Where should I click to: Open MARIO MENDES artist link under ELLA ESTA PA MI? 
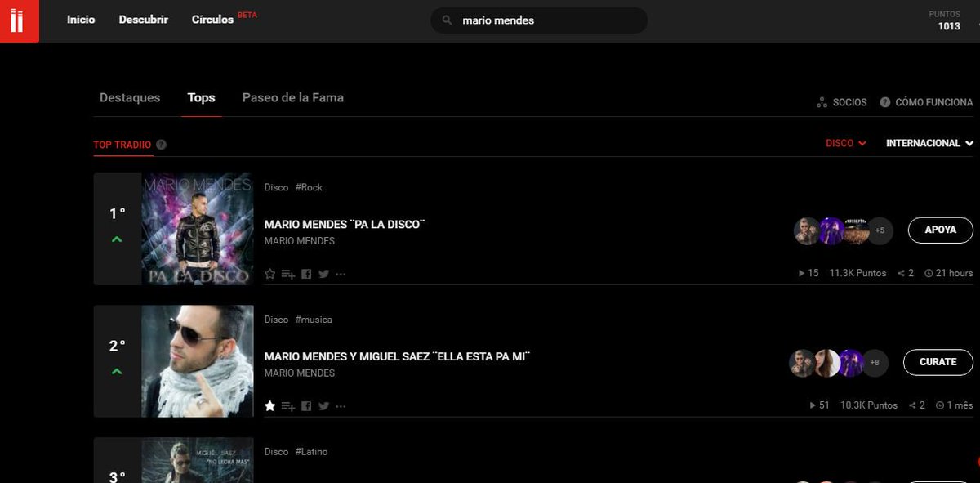[x=300, y=373]
